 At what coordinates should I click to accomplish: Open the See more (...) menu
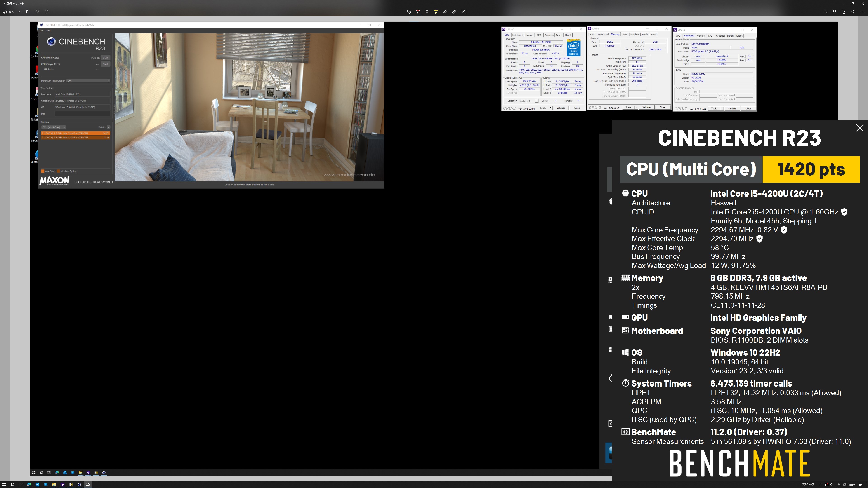pyautogui.click(x=862, y=12)
